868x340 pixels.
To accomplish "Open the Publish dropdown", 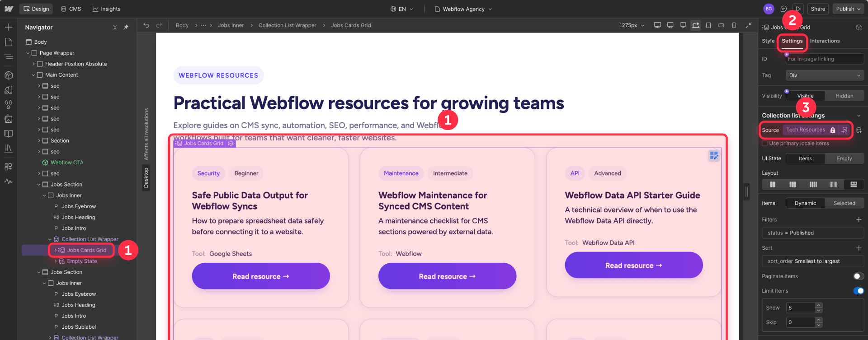I will click(848, 9).
